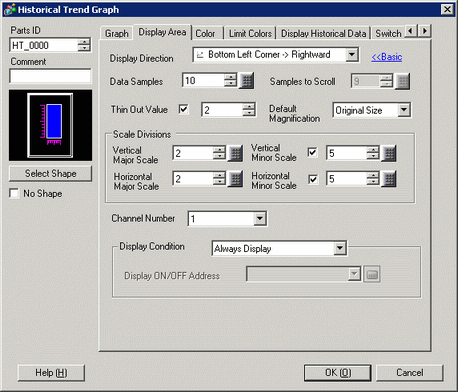Open keypad icon beside Data Samples
The height and width of the screenshot is (392, 458).
247,81
